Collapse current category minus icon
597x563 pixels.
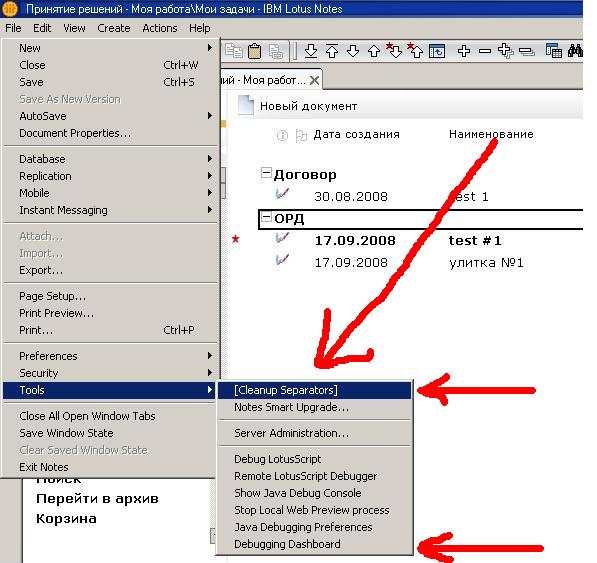pos(485,51)
